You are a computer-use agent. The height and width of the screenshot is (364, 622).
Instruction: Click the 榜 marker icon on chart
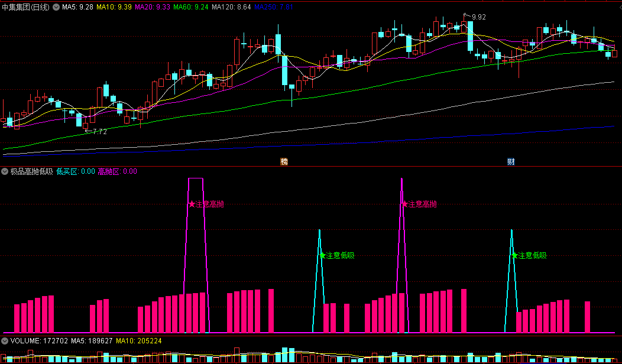pyautogui.click(x=284, y=162)
